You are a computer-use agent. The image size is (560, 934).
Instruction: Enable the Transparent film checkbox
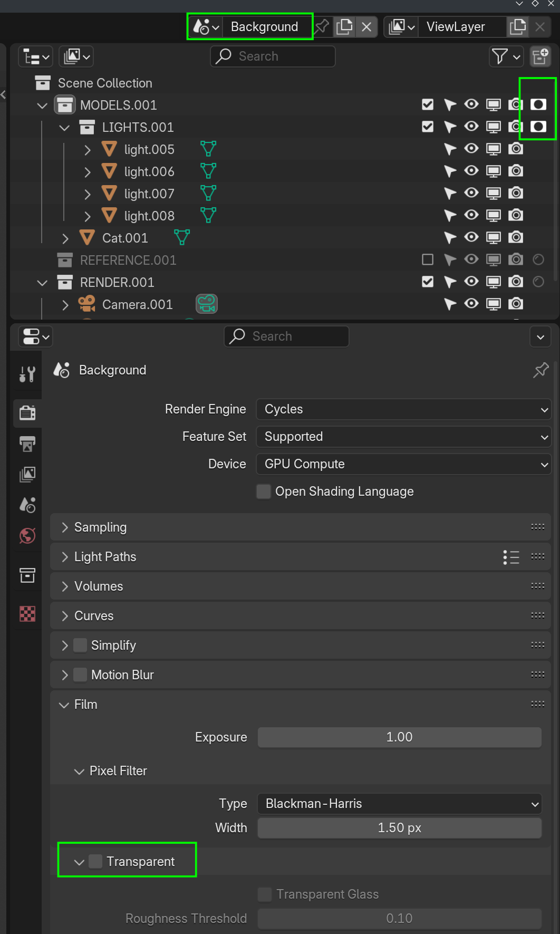pos(95,861)
